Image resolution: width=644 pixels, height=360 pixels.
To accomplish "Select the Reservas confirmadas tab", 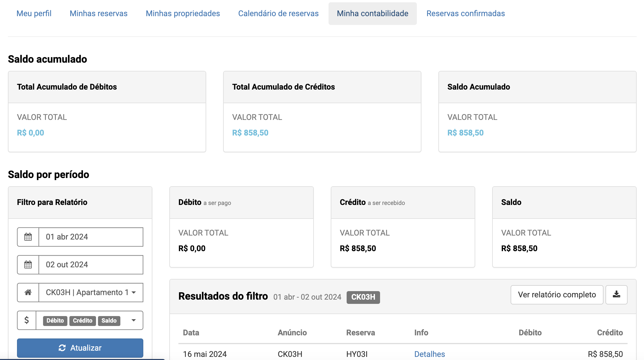I will click(466, 13).
